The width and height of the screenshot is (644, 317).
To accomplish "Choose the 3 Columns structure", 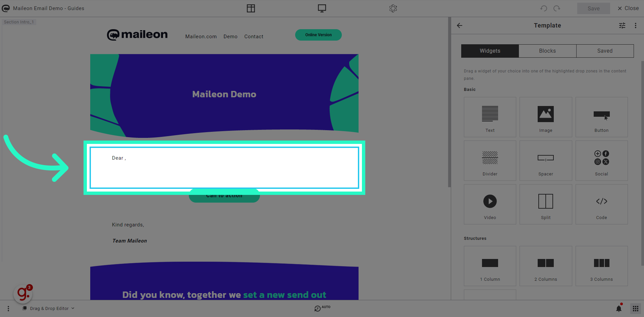I will pos(602,266).
